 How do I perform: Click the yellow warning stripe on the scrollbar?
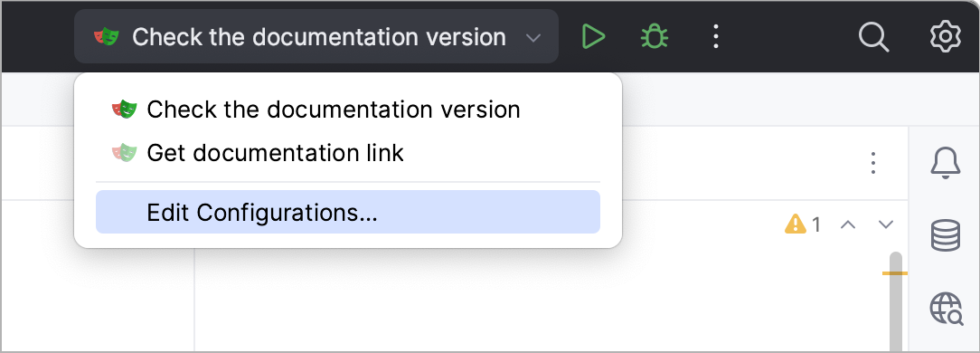tap(895, 272)
